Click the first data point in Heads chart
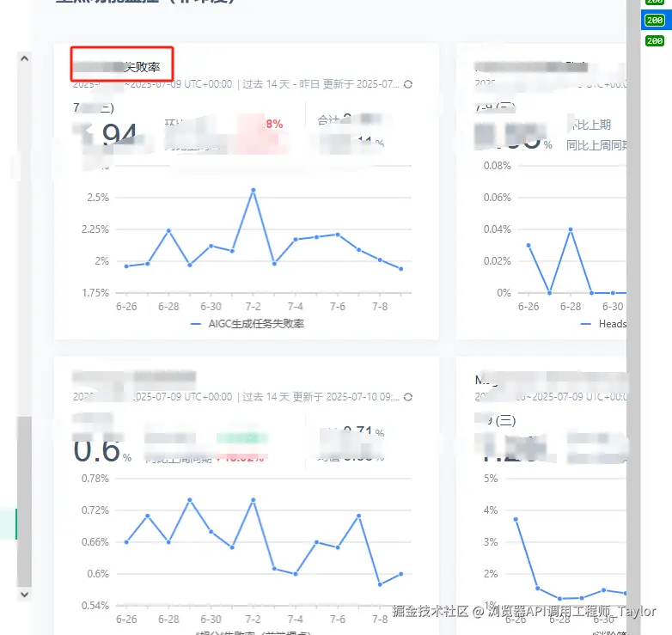Image resolution: width=672 pixels, height=635 pixels. pos(528,246)
